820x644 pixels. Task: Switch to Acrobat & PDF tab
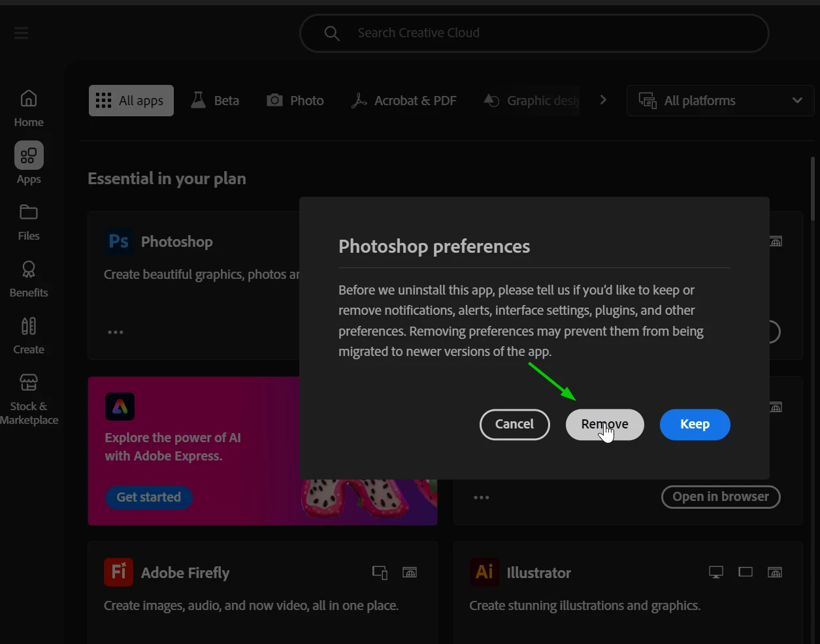[x=404, y=101]
